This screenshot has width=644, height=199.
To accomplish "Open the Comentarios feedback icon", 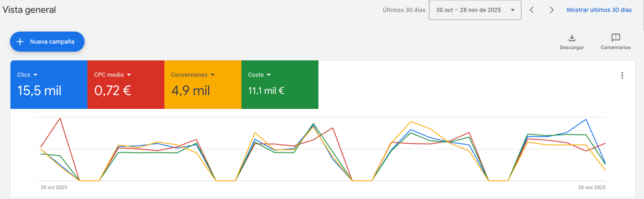I will pyautogui.click(x=615, y=38).
